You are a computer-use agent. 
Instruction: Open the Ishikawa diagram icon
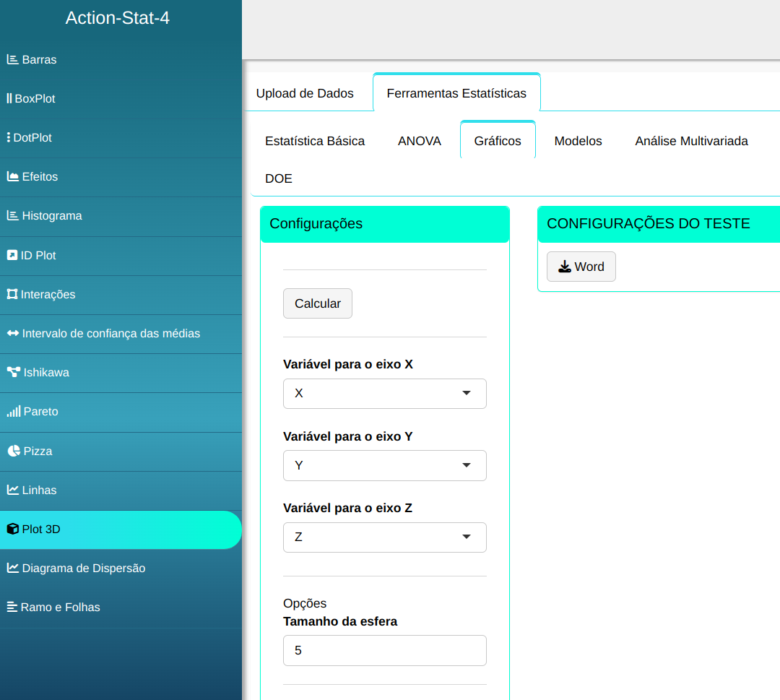pyautogui.click(x=13, y=373)
